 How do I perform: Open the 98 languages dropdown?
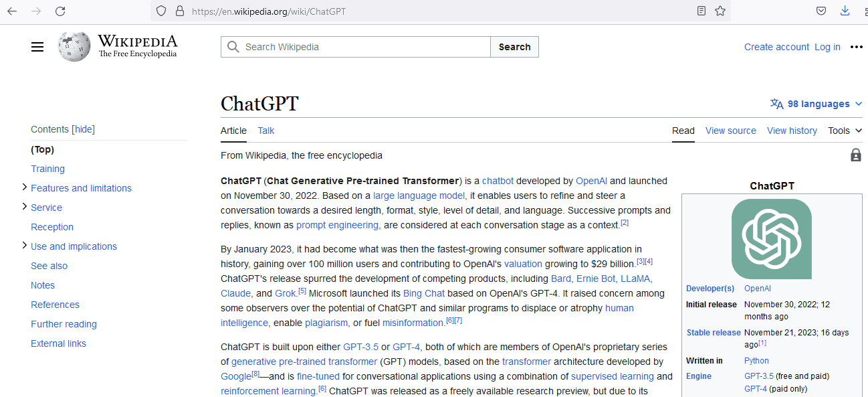point(817,104)
